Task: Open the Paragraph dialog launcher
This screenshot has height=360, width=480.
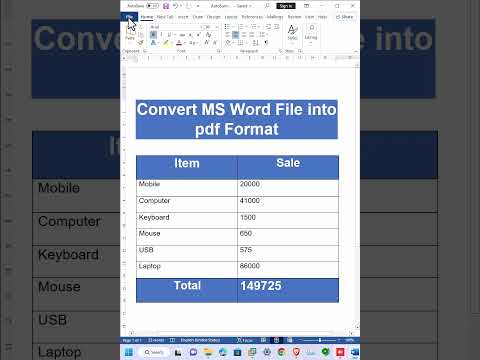Action: 280,51
